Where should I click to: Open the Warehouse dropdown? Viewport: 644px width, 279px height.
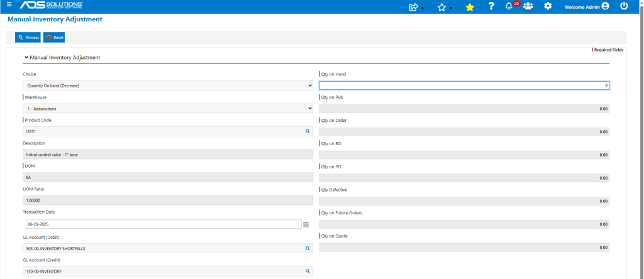coord(167,108)
